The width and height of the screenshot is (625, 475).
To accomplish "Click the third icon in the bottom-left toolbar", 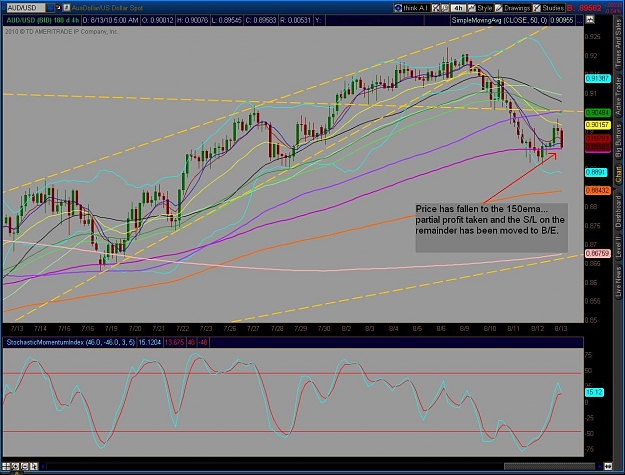I will (24, 466).
